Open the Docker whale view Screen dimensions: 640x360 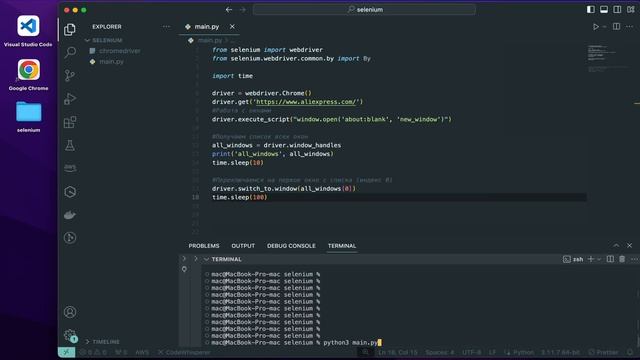(x=70, y=215)
